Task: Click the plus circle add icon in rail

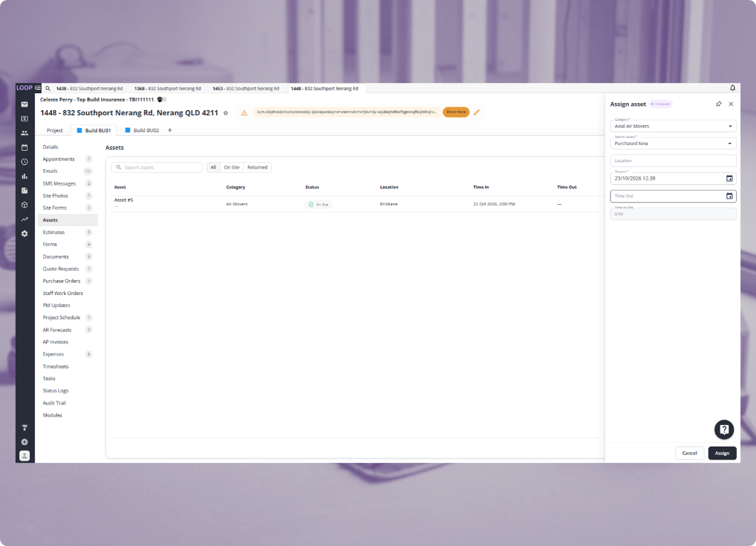Action: (25, 441)
